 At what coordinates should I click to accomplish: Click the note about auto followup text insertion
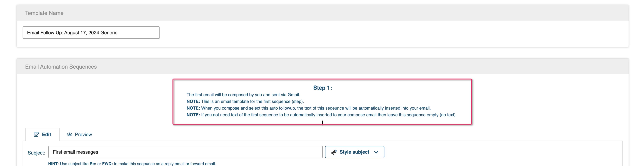coord(308,108)
